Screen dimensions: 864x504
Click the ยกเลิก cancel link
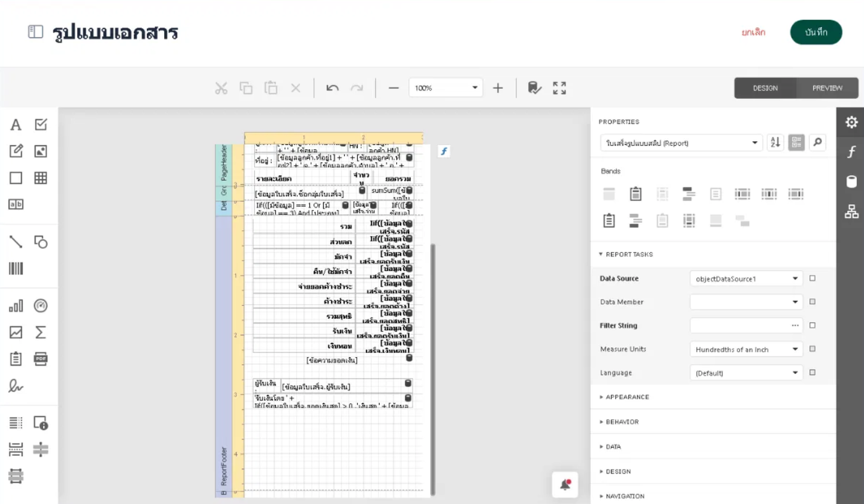click(x=754, y=32)
